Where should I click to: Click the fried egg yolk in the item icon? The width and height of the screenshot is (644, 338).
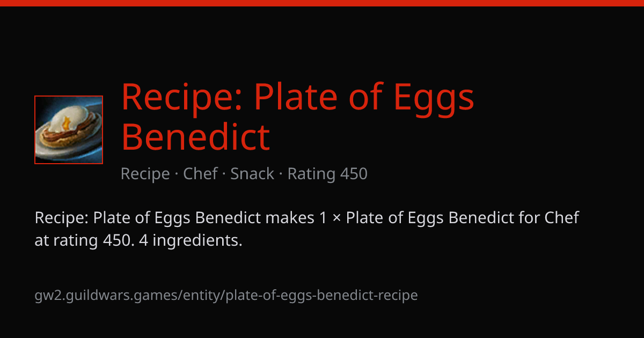click(x=66, y=123)
